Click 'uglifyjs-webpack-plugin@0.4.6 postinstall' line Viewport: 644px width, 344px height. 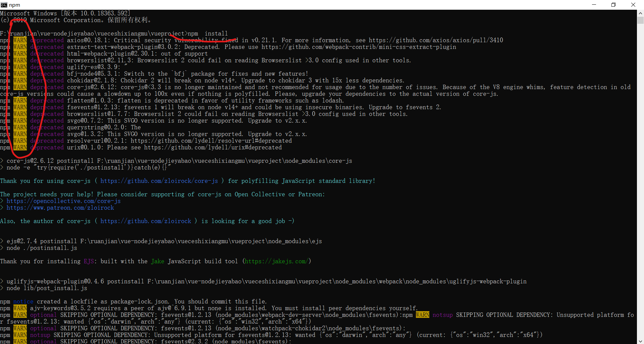(x=263, y=281)
